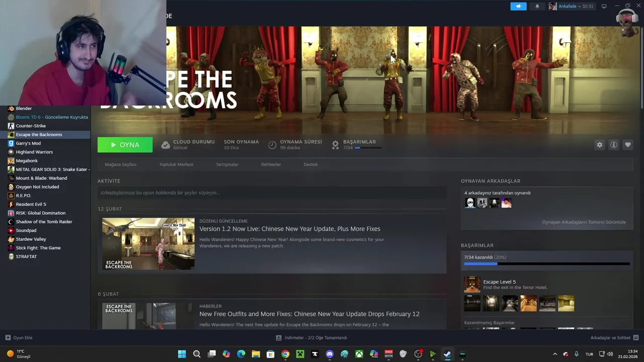Click the green OYNA play button
Image resolution: width=644 pixels, height=362 pixels.
click(125, 145)
